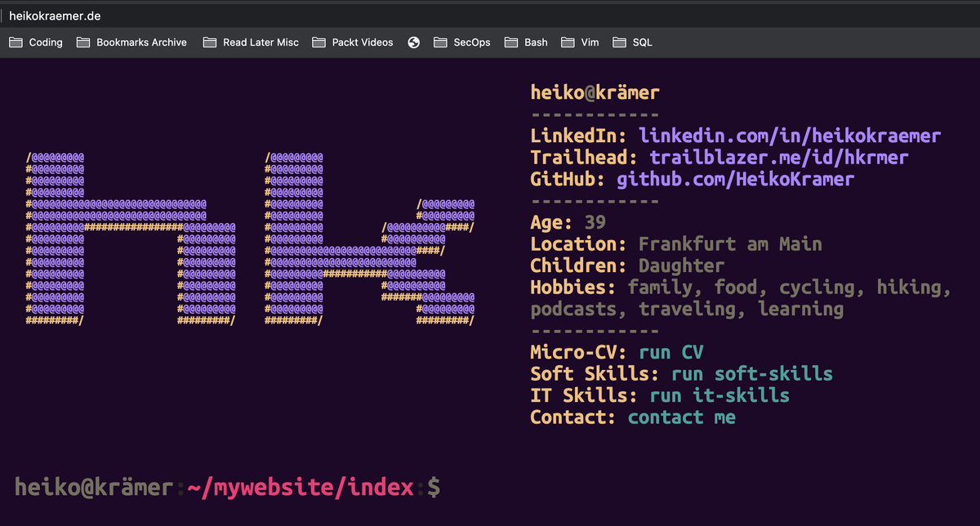980x526 pixels.
Task: Open the SQL bookmark folder
Action: pyautogui.click(x=633, y=42)
